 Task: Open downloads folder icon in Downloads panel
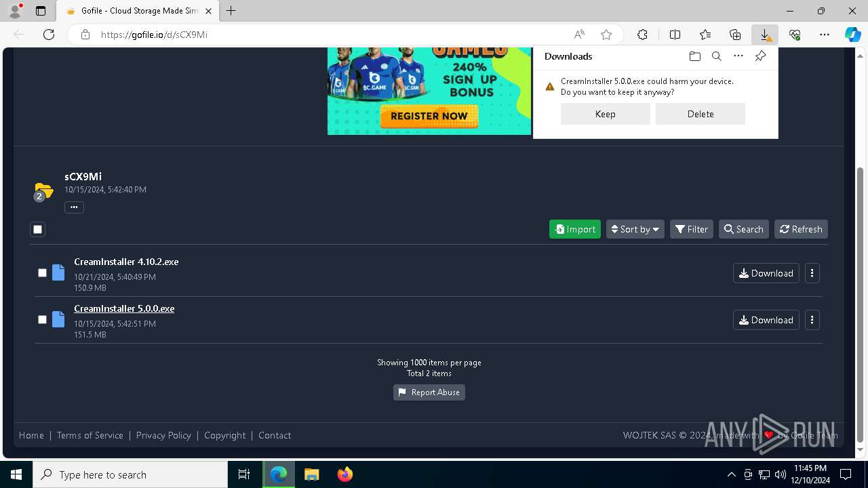pos(694,56)
